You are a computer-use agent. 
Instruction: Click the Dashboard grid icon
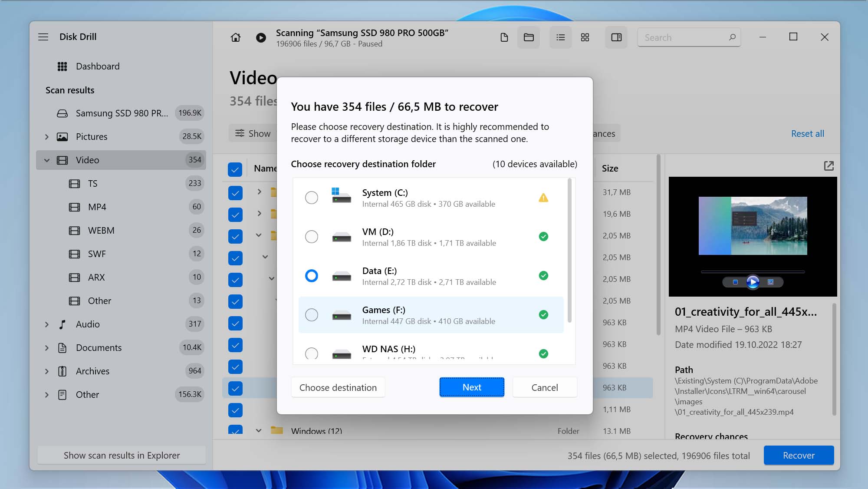click(x=62, y=66)
